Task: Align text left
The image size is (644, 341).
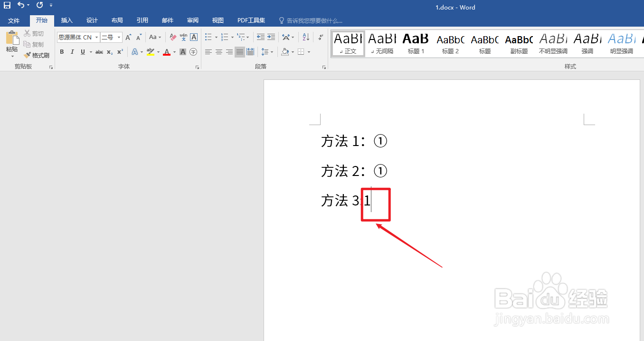Action: click(208, 52)
